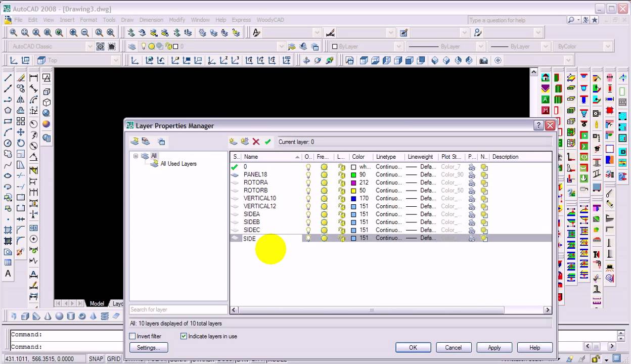
Task: Open the Format menu
Action: click(88, 20)
